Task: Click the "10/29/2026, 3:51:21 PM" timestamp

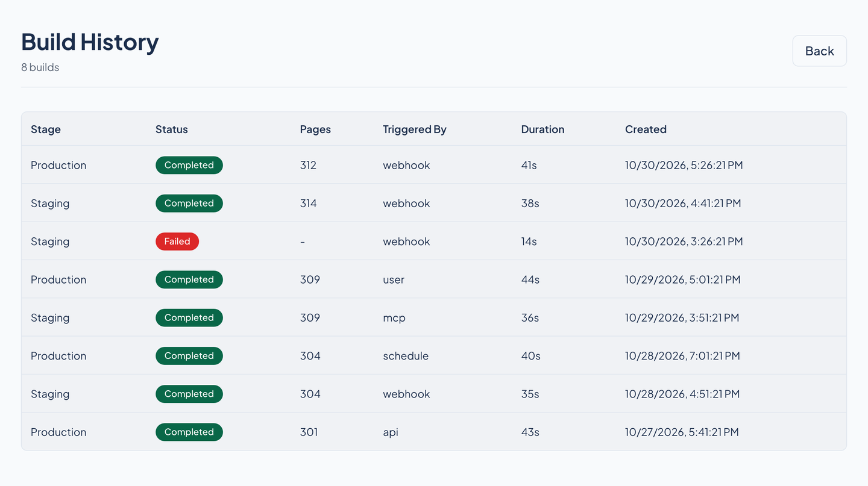Action: pos(682,318)
